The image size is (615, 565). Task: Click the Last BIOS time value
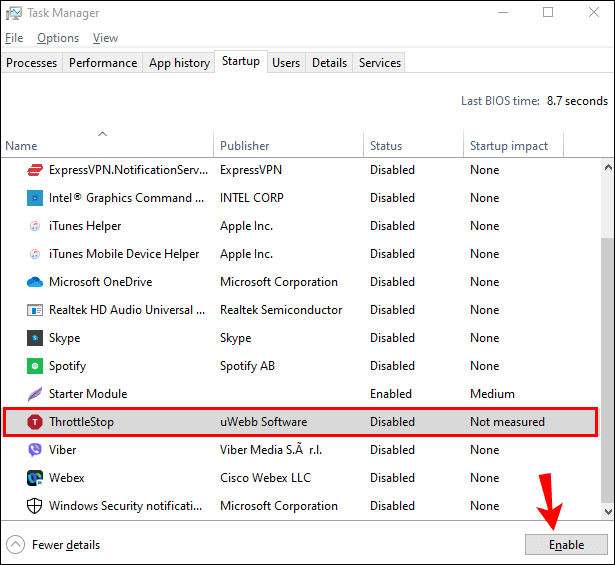coord(577,101)
